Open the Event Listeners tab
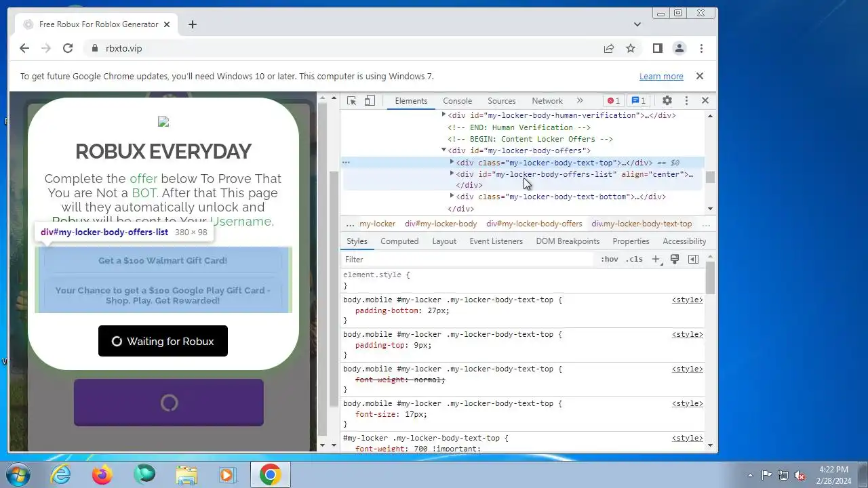The height and width of the screenshot is (488, 868). [x=496, y=241]
